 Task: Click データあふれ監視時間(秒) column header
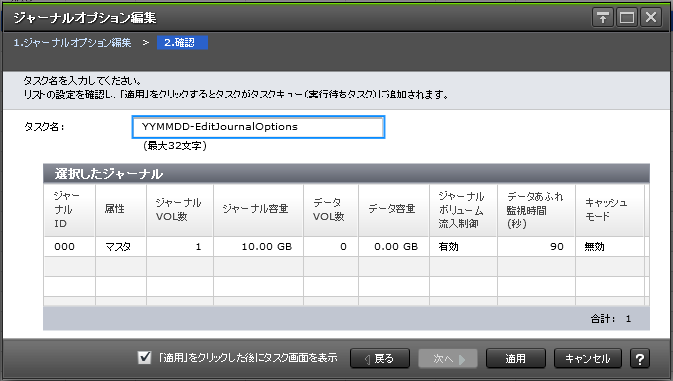point(537,210)
